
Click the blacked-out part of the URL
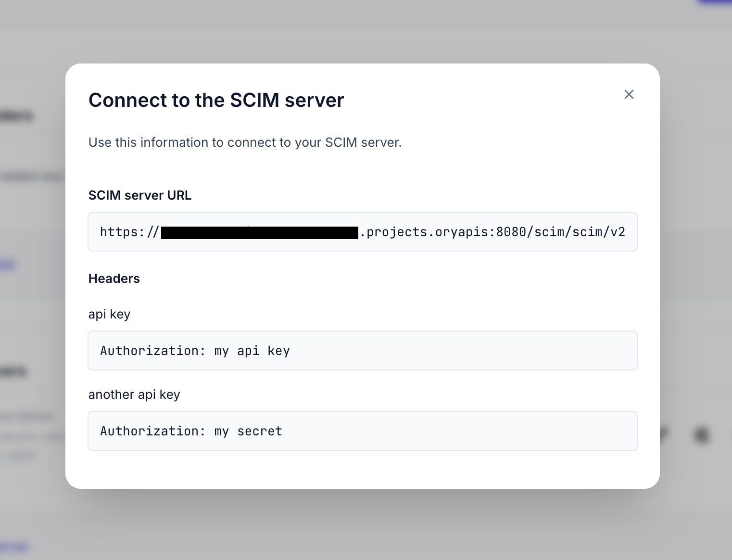click(260, 233)
